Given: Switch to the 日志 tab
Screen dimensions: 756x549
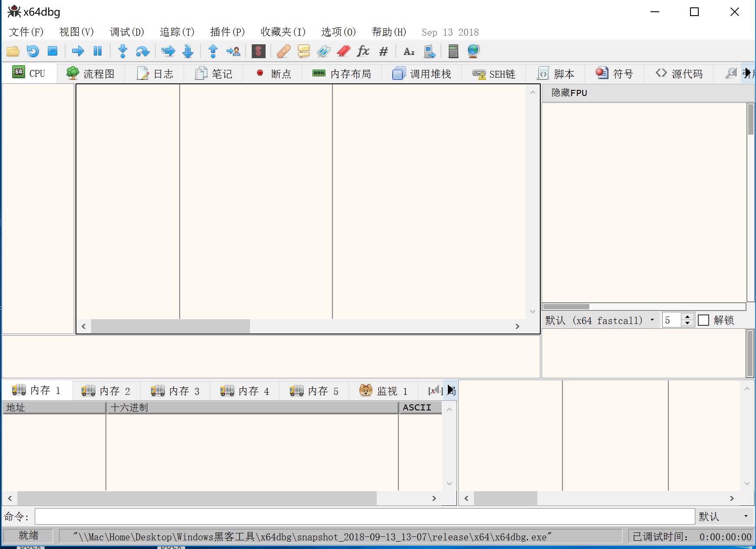Looking at the screenshot, I should pos(155,73).
